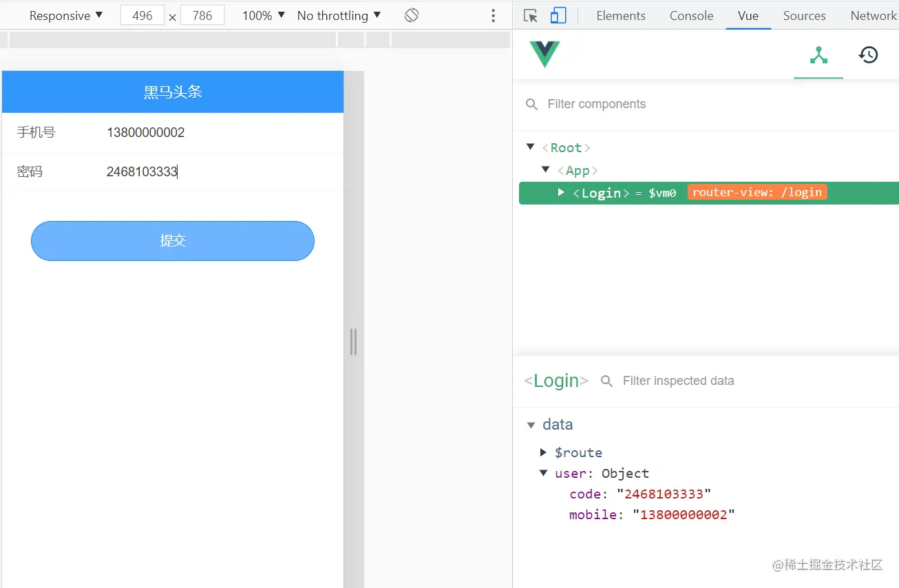Open the No throttling dropdown
Viewport: 899px width, 588px height.
[339, 15]
